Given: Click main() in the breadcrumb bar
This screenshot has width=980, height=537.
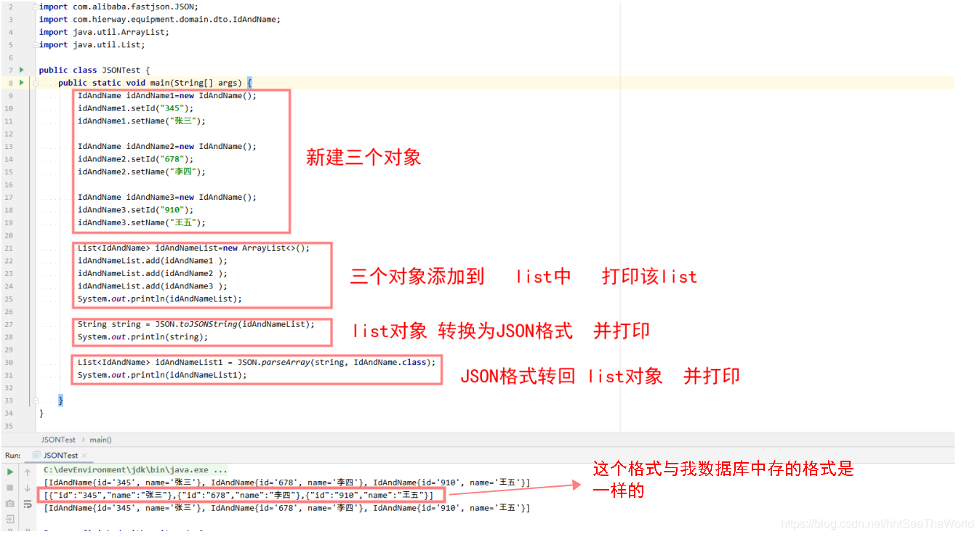Looking at the screenshot, I should (100, 440).
